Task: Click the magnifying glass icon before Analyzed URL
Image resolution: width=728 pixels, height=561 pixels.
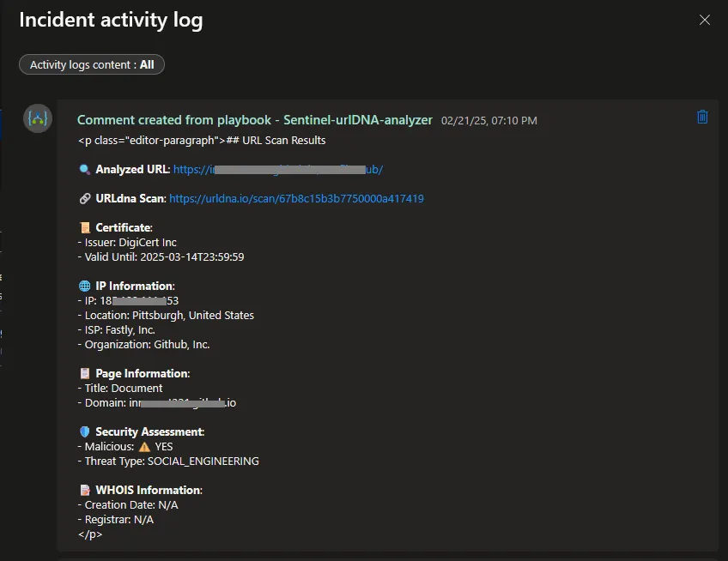Action: (83, 169)
